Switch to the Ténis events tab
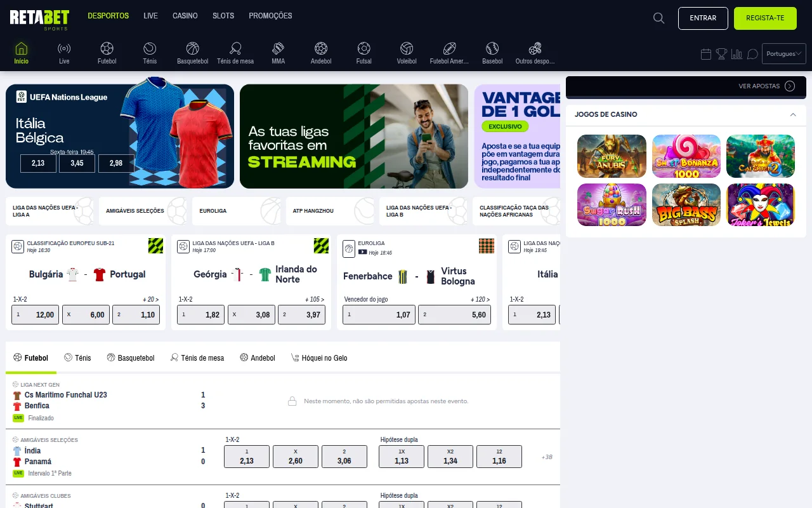Viewport: 812px width, 508px height. point(77,358)
